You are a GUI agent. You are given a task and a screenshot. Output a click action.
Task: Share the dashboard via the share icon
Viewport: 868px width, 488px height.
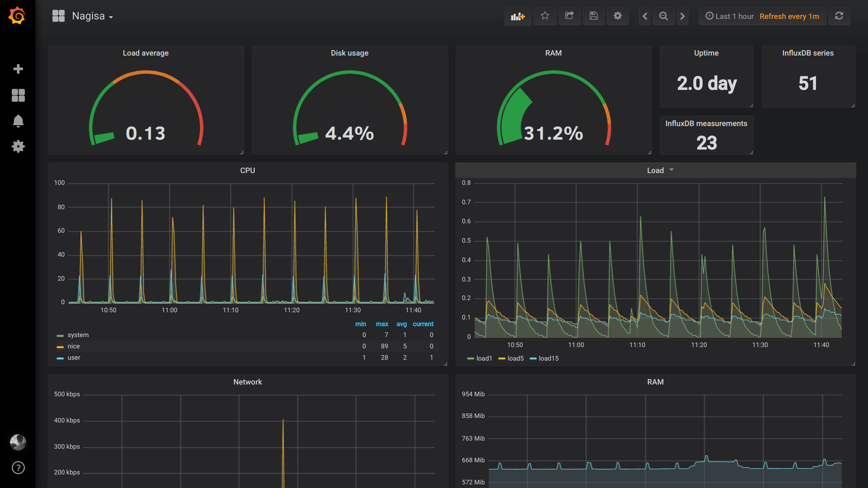point(569,16)
